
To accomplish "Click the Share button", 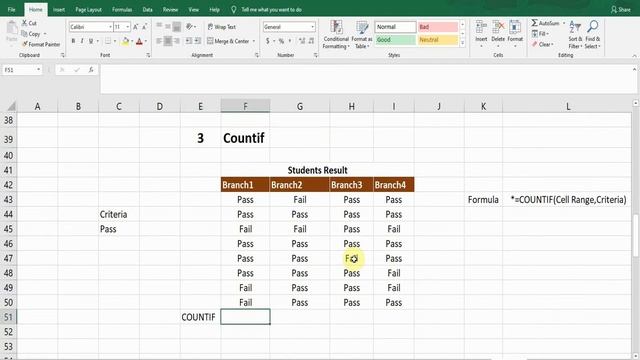I will [x=620, y=9].
